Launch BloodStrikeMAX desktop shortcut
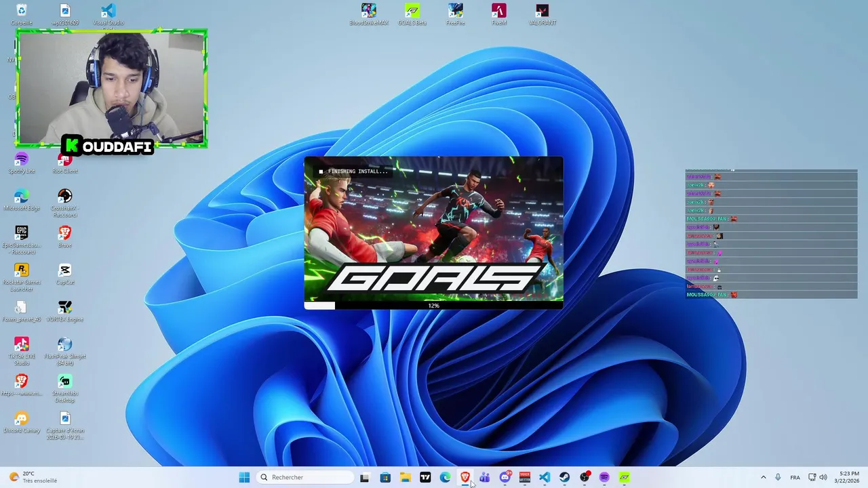 (x=369, y=14)
